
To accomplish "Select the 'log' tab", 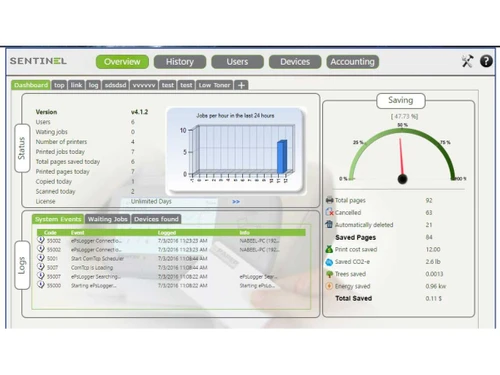I will tap(93, 85).
